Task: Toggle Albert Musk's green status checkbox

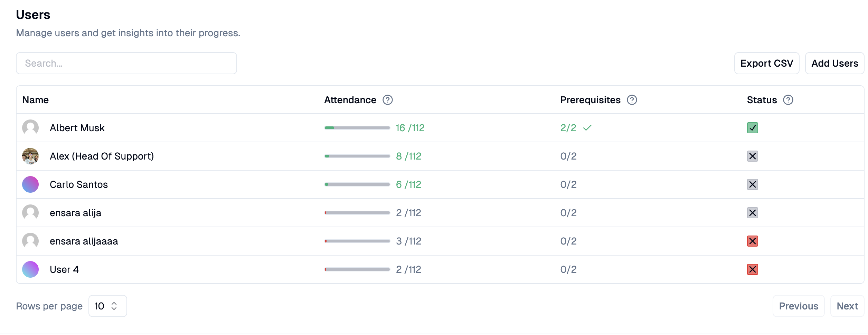Action: coord(753,128)
